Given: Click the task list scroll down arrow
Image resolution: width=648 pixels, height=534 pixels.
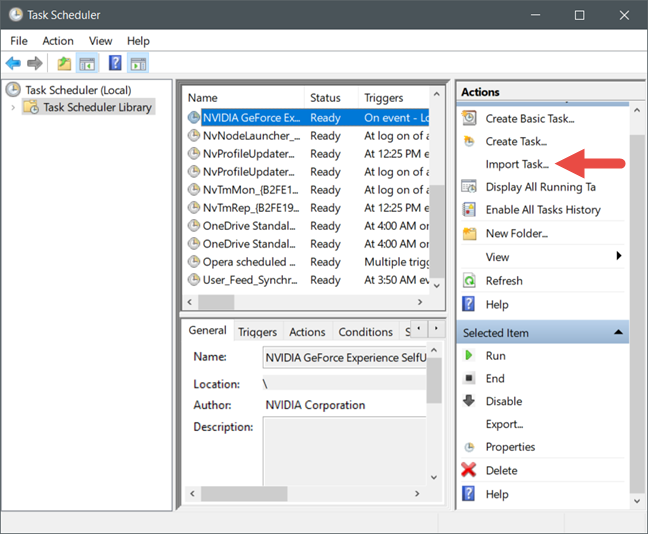Looking at the screenshot, I should pyautogui.click(x=437, y=286).
